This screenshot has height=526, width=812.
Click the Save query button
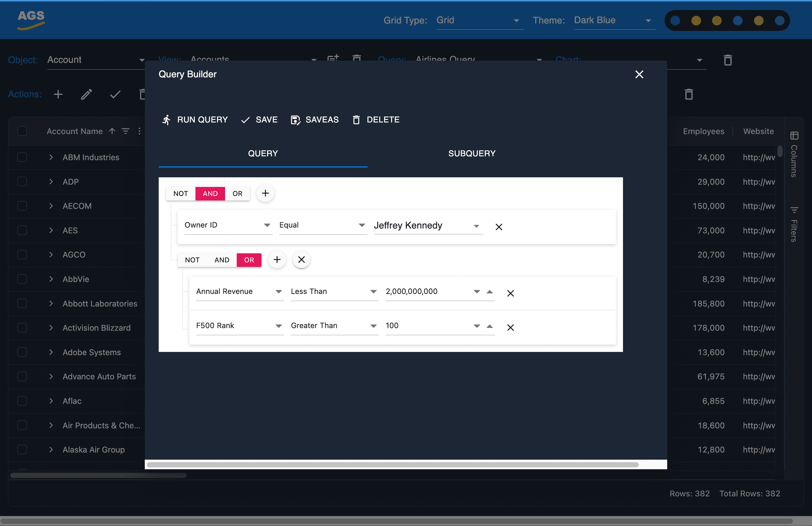[x=259, y=120]
